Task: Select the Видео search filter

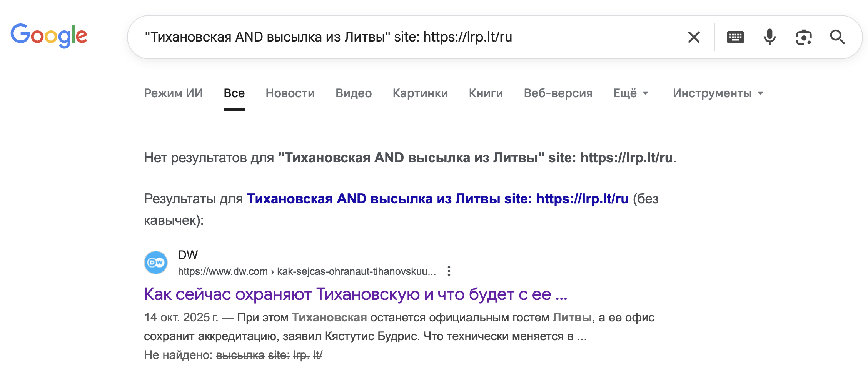Action: click(x=353, y=93)
